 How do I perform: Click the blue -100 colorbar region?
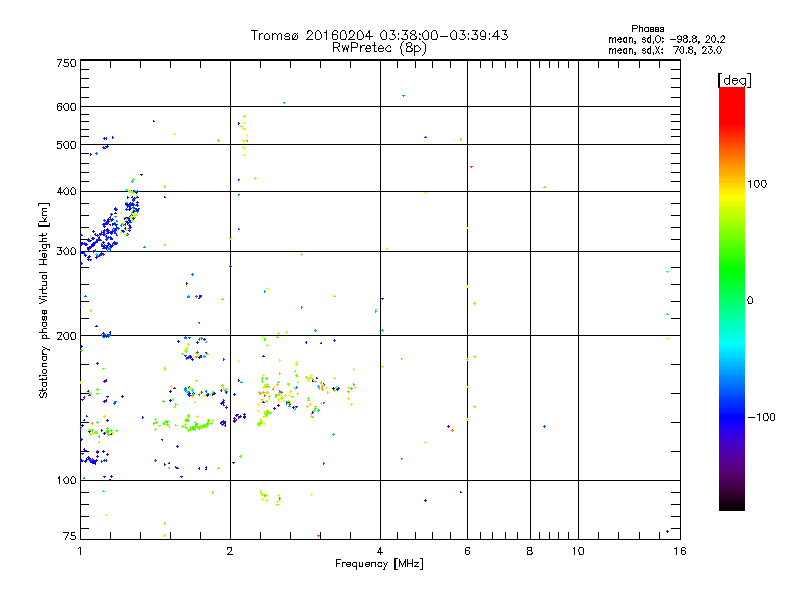tap(732, 416)
